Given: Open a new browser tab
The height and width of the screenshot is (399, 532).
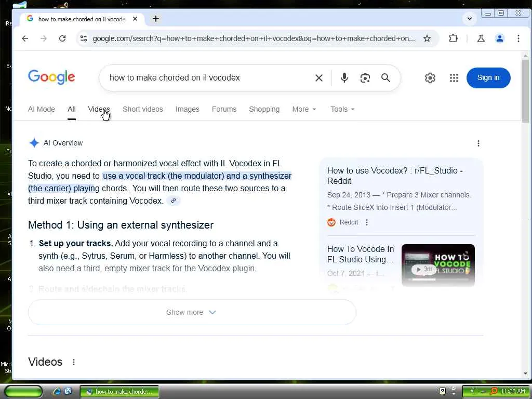Looking at the screenshot, I should pyautogui.click(x=156, y=19).
